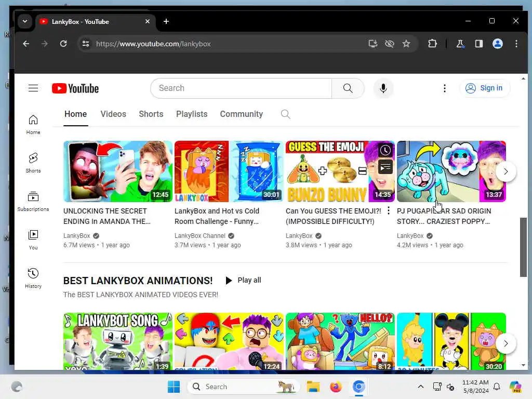
Task: Click the browser address bar URL
Action: coord(153,44)
